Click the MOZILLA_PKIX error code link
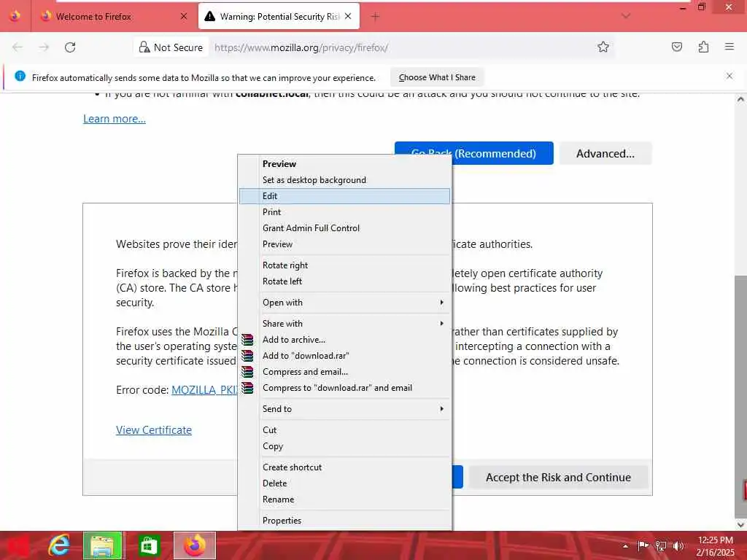 point(204,390)
